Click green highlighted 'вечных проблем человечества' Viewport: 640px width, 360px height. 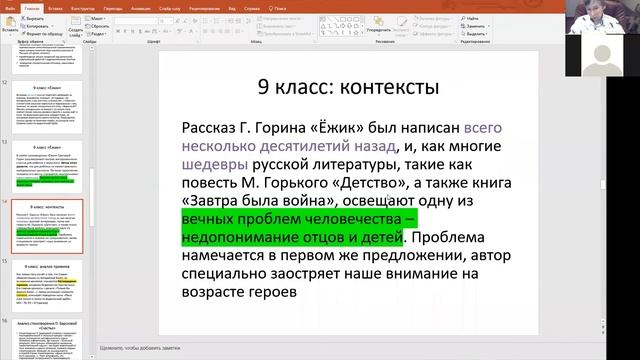(291, 219)
